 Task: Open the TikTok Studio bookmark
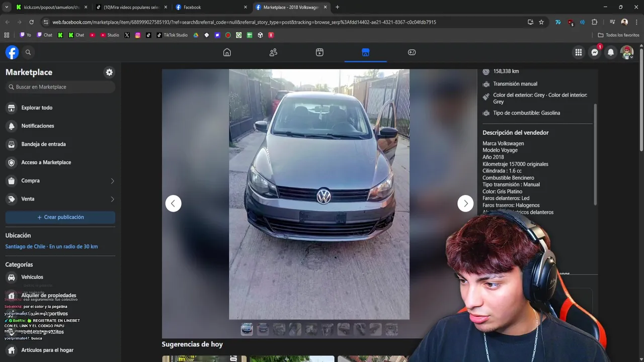172,35
